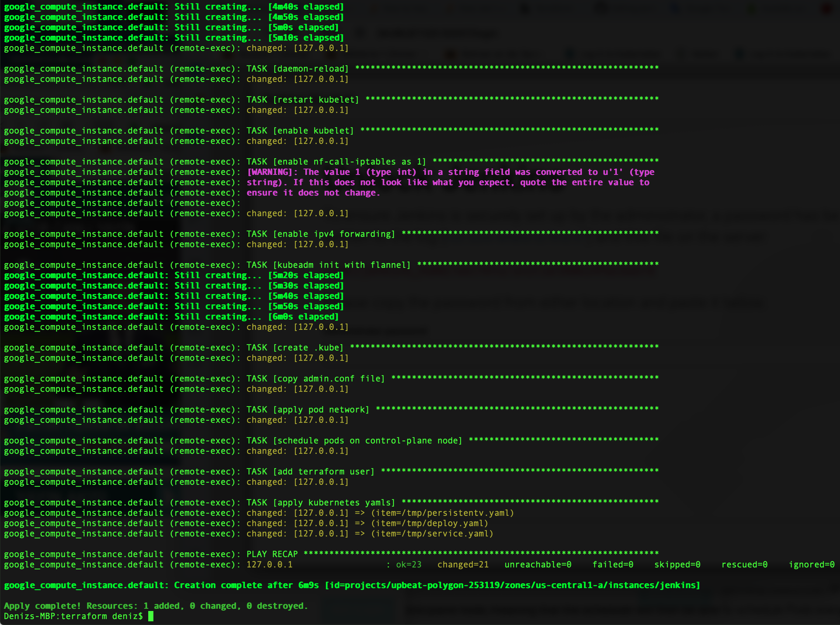
Task: Click 'TASK [restart kubelet]' text
Action: [303, 100]
